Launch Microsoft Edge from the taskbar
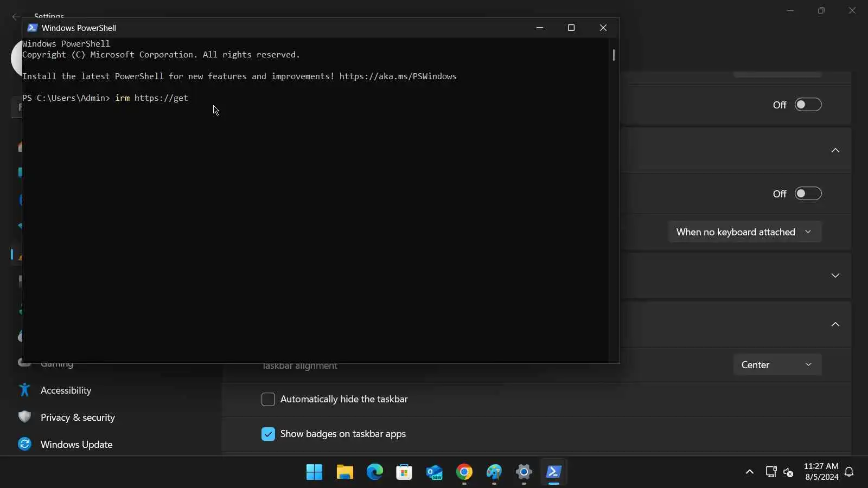 click(x=374, y=472)
